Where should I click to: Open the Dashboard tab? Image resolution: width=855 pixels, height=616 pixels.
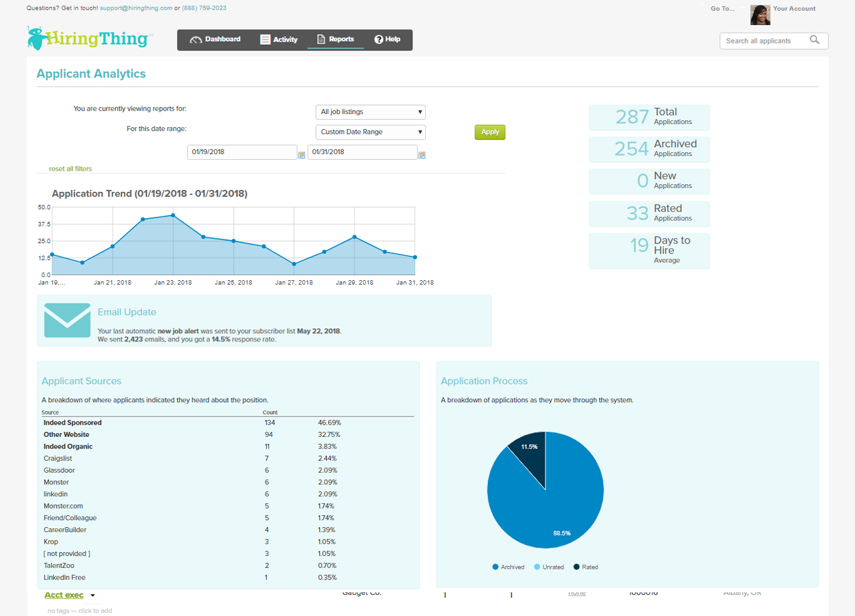point(216,40)
